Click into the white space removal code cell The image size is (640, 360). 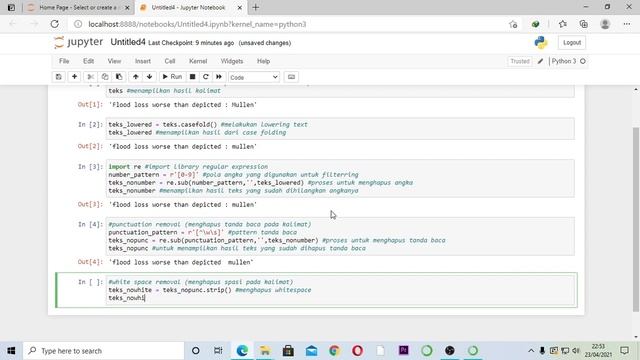pos(340,290)
